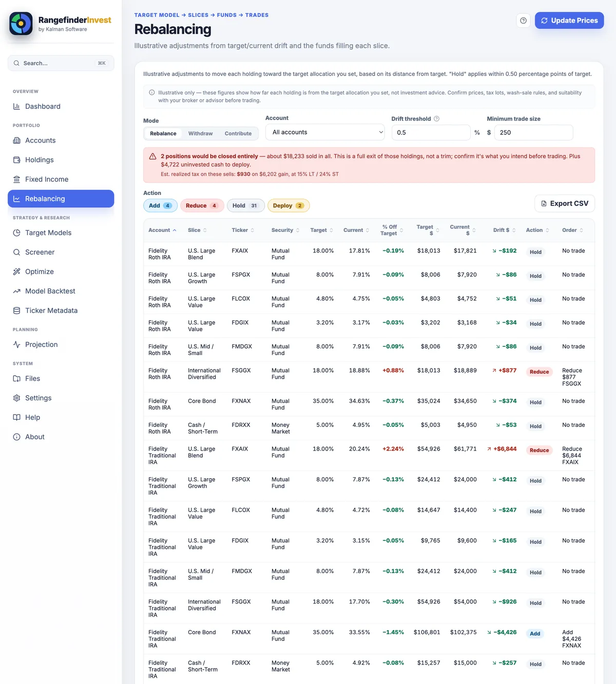Viewport: 616px width, 684px height.
Task: Sort table by Ticker column
Action: click(243, 230)
